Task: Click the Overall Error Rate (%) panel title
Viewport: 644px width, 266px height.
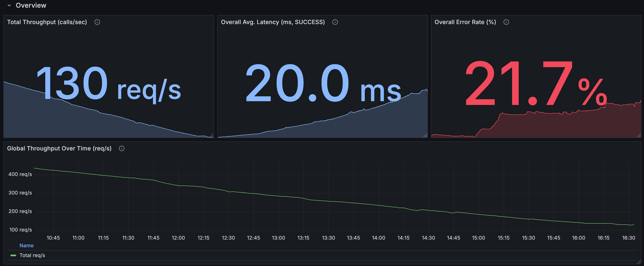Action: [x=465, y=22]
